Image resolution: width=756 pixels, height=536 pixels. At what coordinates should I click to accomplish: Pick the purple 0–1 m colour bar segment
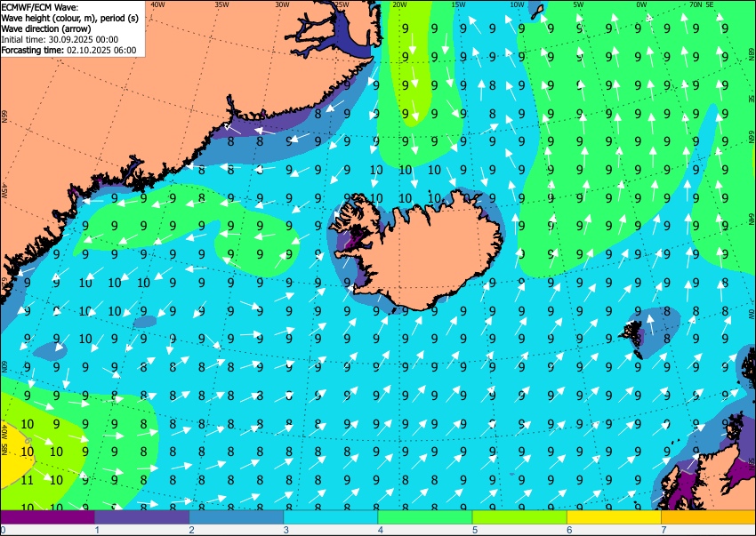pos(47,517)
